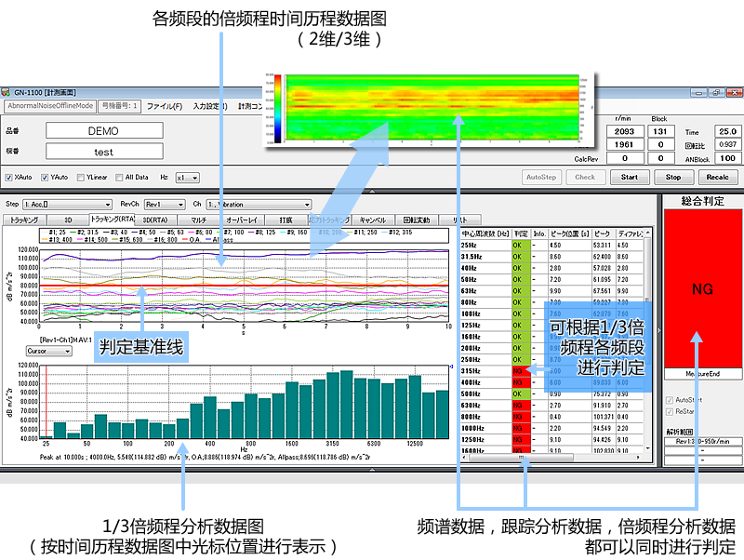The height and width of the screenshot is (560, 744).
Task: Click the Check button
Action: pyautogui.click(x=585, y=177)
